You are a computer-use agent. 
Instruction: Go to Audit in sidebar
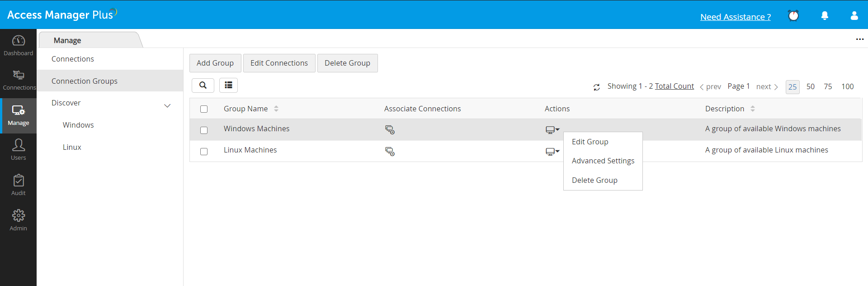[x=18, y=185]
